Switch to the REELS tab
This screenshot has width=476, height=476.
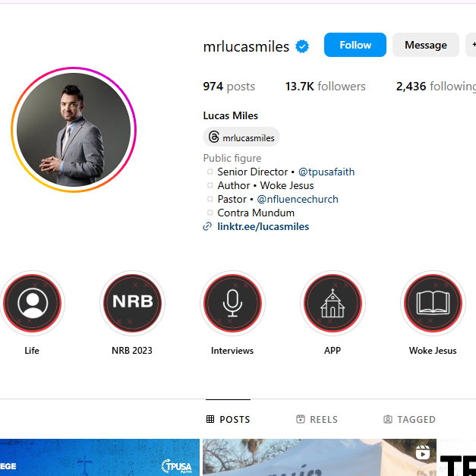coord(317,419)
